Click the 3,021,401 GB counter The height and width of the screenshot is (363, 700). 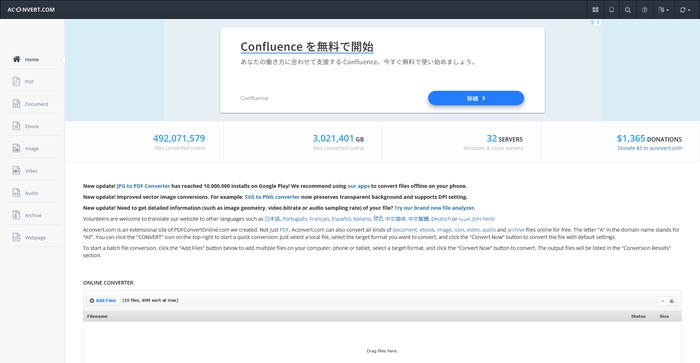(x=338, y=138)
